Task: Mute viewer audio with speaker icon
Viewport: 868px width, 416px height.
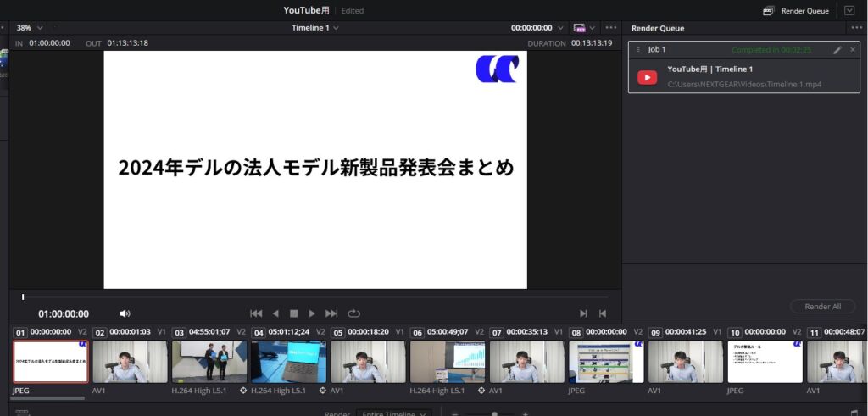Action: (125, 313)
